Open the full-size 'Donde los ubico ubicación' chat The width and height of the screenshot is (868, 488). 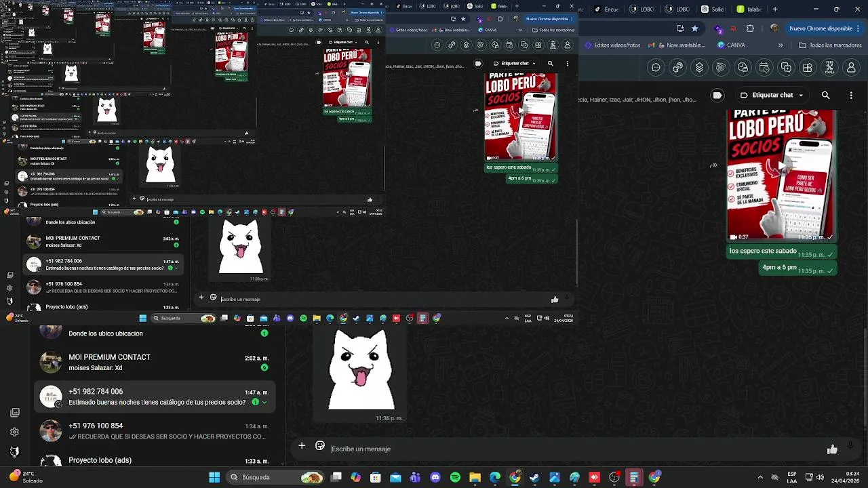pyautogui.click(x=155, y=333)
